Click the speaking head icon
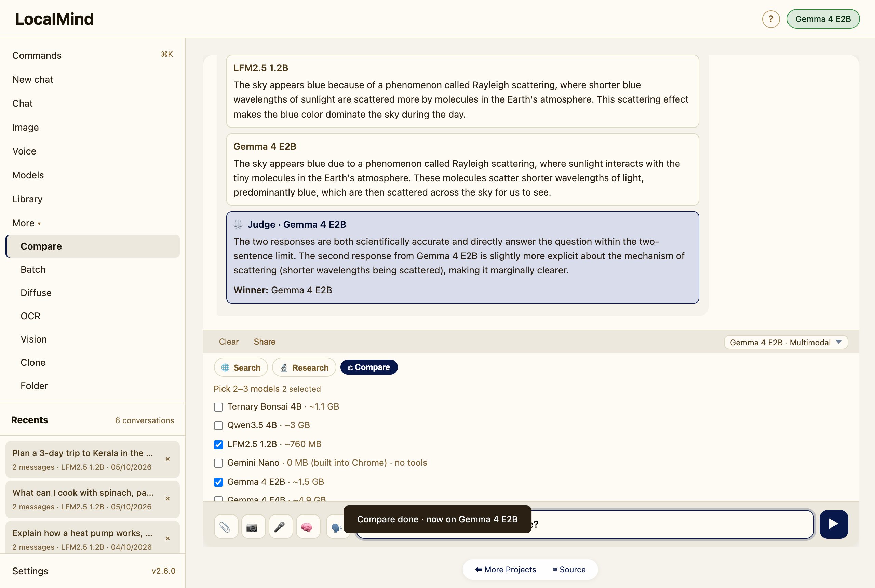The image size is (875, 588). click(336, 527)
